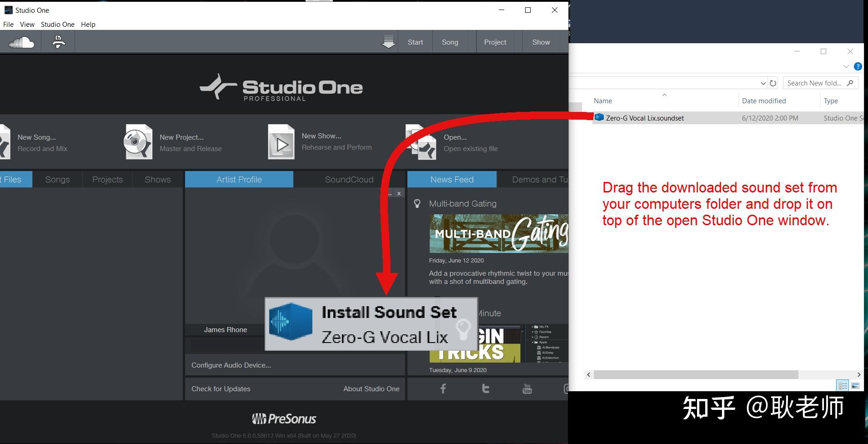Maximize the Explorer window

point(823,51)
